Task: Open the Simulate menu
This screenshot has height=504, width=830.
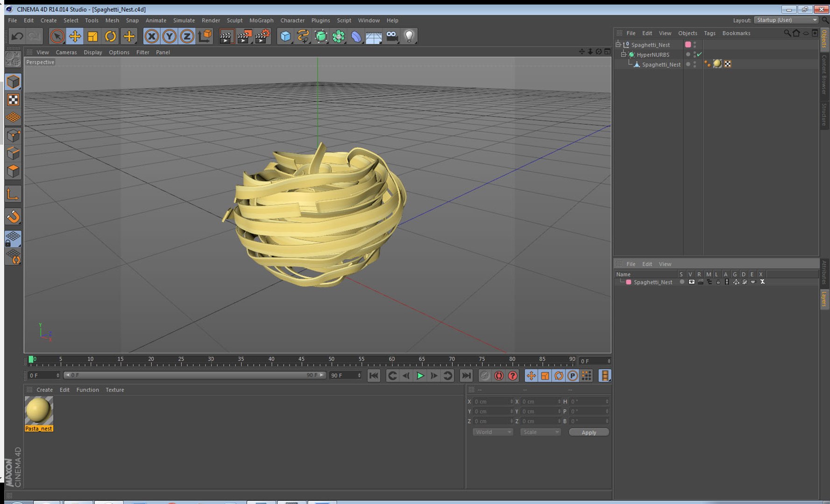Action: pyautogui.click(x=184, y=21)
